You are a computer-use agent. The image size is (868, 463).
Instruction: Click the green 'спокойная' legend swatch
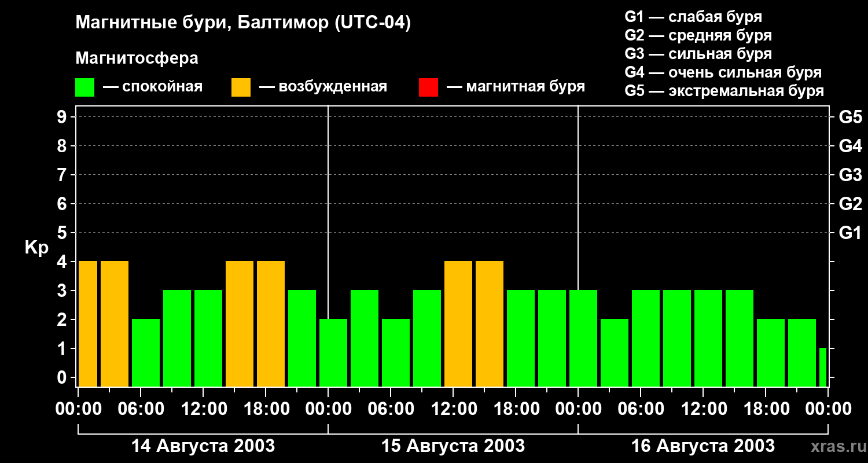[84, 87]
